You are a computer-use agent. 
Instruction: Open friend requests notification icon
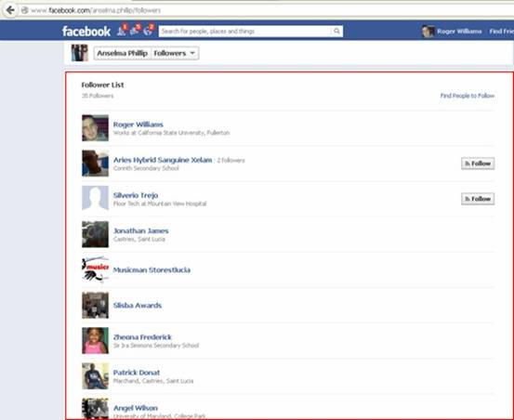[121, 31]
